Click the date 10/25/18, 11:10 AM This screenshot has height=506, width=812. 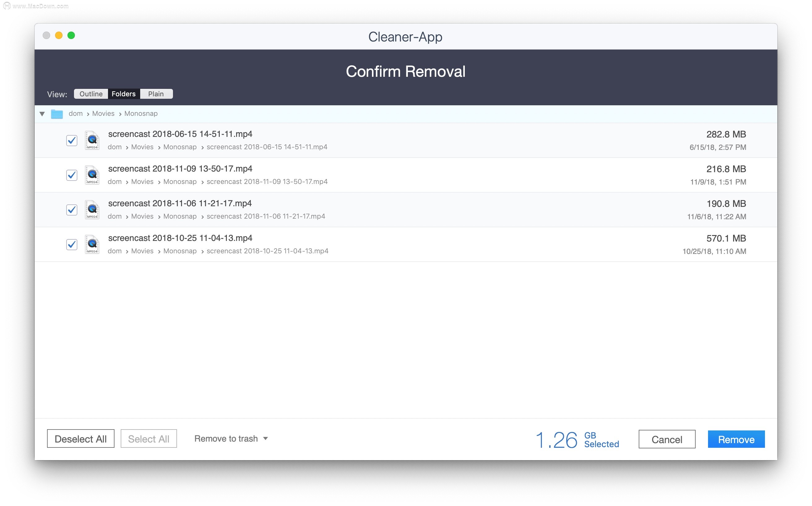tap(714, 252)
